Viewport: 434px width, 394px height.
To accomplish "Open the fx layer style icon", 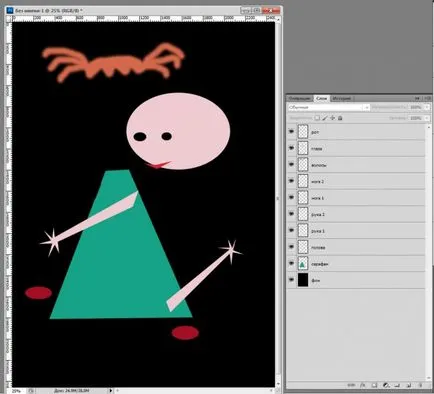I will (x=363, y=385).
